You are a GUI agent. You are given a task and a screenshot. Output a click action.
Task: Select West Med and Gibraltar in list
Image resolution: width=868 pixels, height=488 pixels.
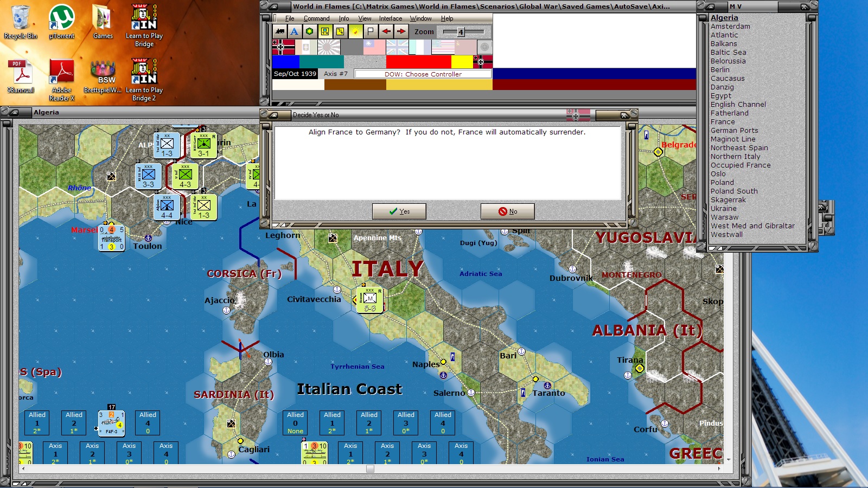coord(752,226)
